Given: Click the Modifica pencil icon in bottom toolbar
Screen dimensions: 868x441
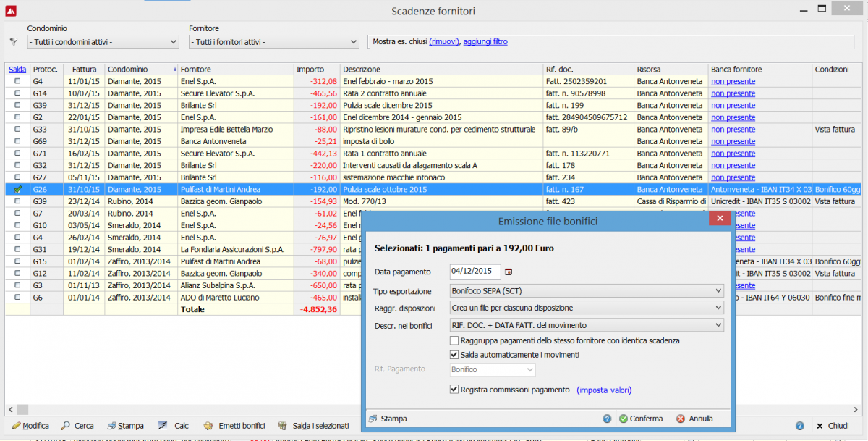Looking at the screenshot, I should 16,426.
